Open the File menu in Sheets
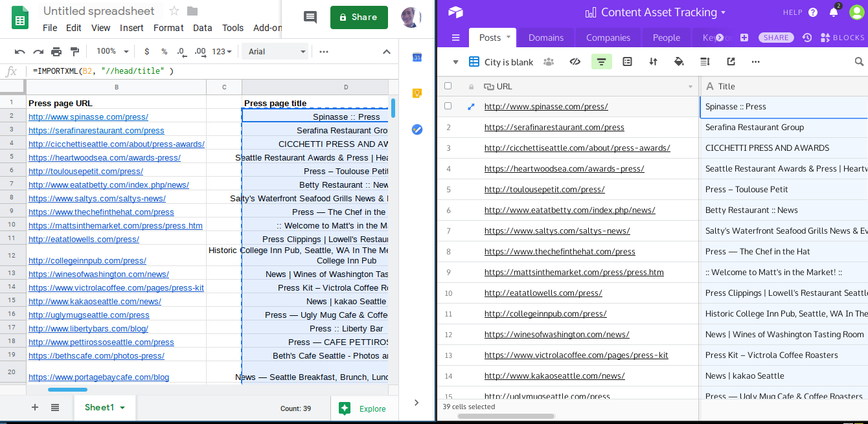 (50, 28)
